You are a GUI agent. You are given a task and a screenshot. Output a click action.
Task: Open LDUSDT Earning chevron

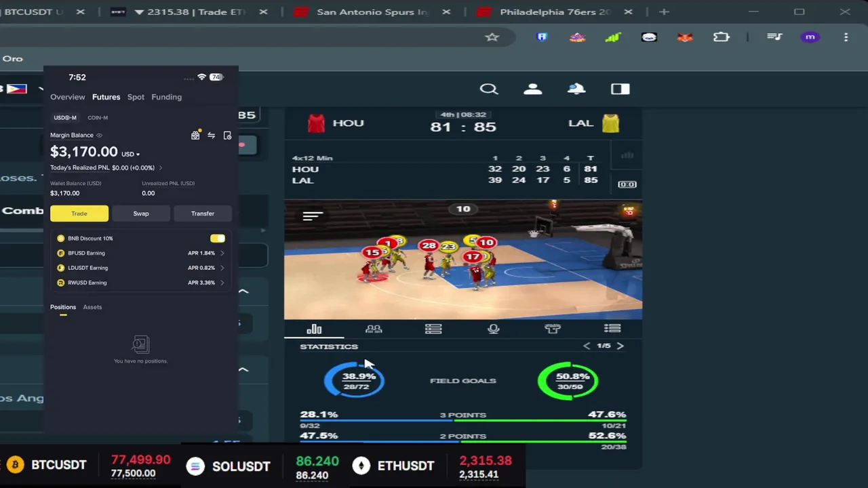pyautogui.click(x=222, y=268)
